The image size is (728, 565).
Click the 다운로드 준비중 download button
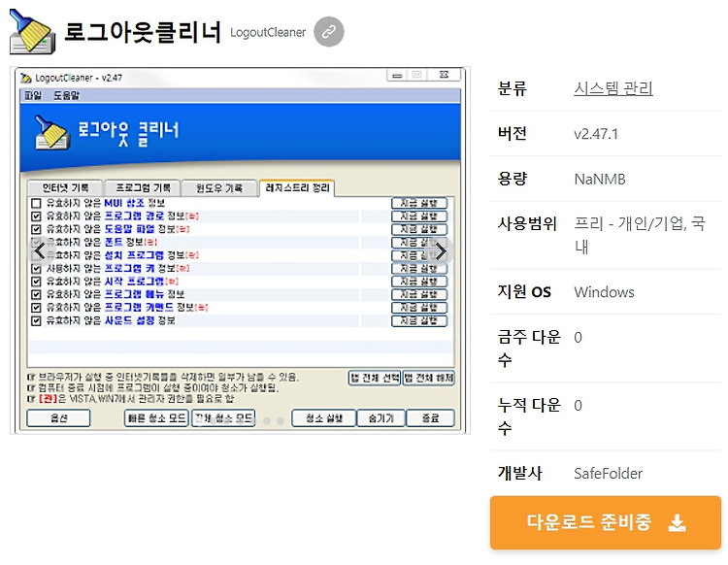tap(606, 522)
